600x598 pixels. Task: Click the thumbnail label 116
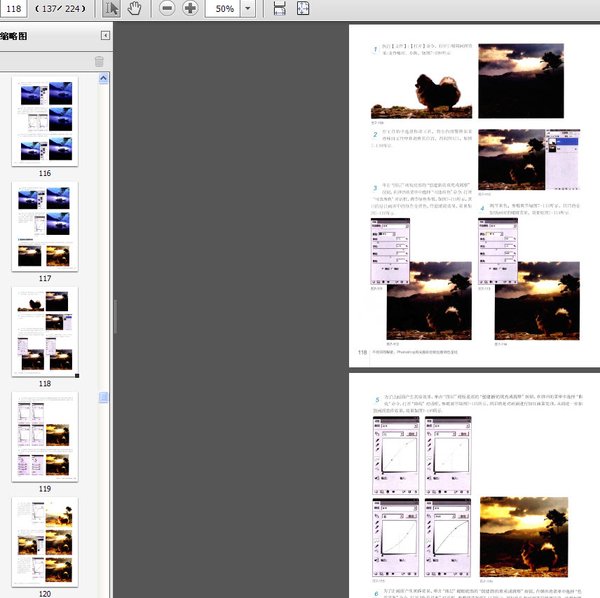[x=45, y=173]
